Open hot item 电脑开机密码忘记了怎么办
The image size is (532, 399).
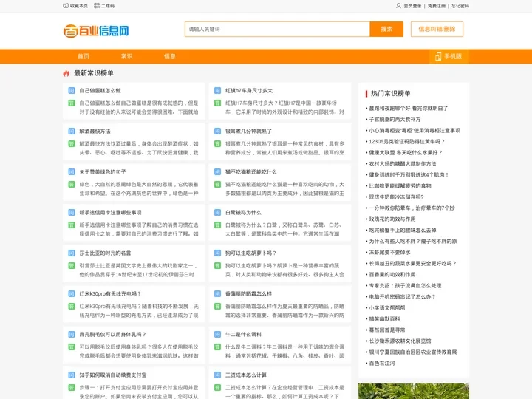click(x=402, y=296)
